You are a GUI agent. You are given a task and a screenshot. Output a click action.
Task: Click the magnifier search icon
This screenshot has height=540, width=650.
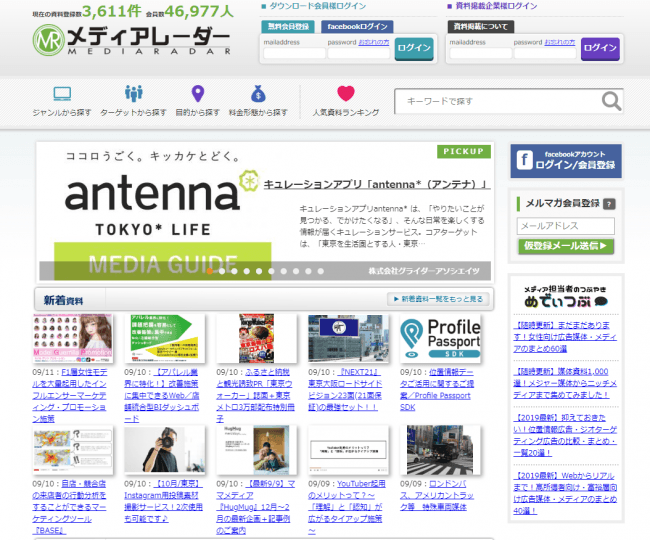[x=611, y=101]
